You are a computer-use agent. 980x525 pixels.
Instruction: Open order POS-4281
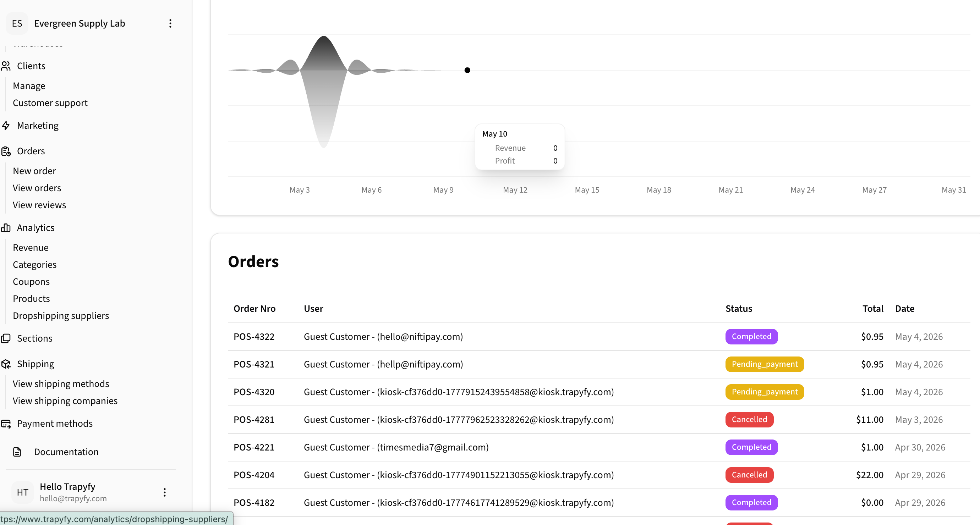(254, 420)
